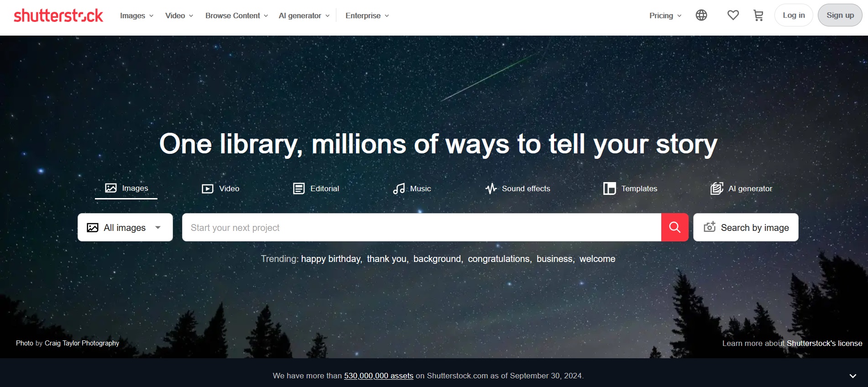Expand the All images dropdown
The height and width of the screenshot is (387, 868).
125,227
